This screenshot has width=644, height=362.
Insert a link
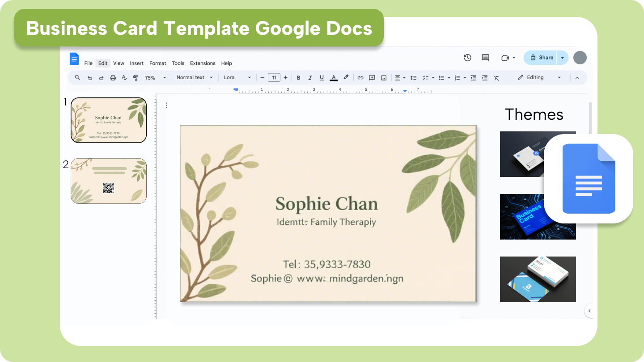tap(360, 77)
